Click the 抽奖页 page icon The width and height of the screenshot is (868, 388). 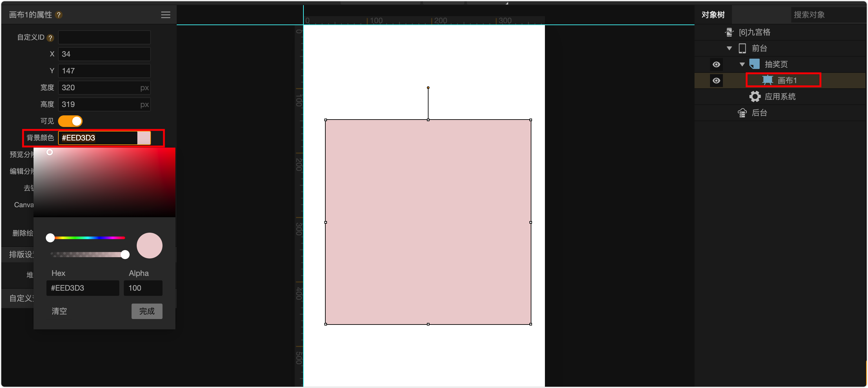coord(754,64)
